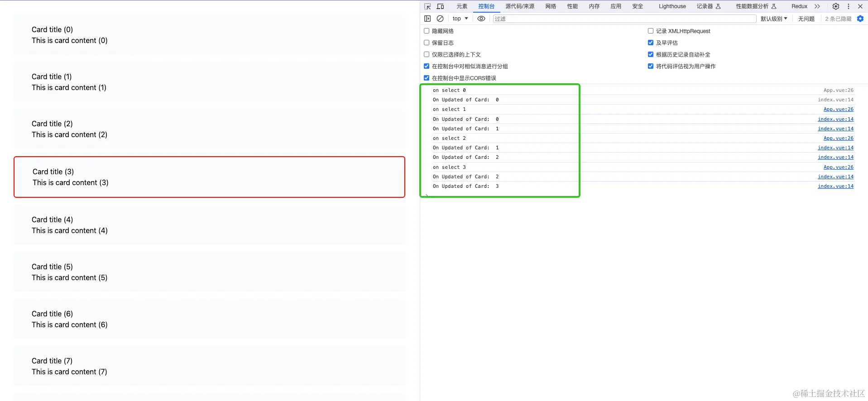Enable the 记录 XMLHttpRequest checkbox
The width and height of the screenshot is (868, 401).
[651, 31]
